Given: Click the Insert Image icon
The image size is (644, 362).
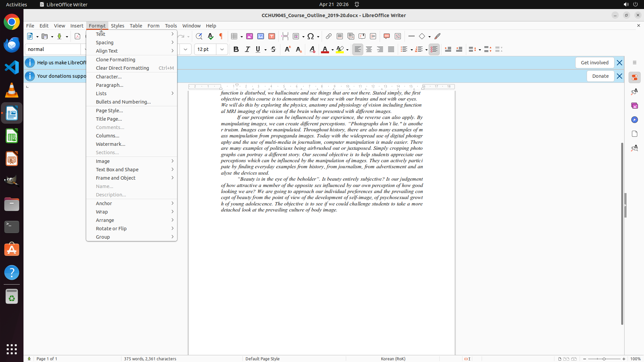Looking at the screenshot, I should coord(250,36).
